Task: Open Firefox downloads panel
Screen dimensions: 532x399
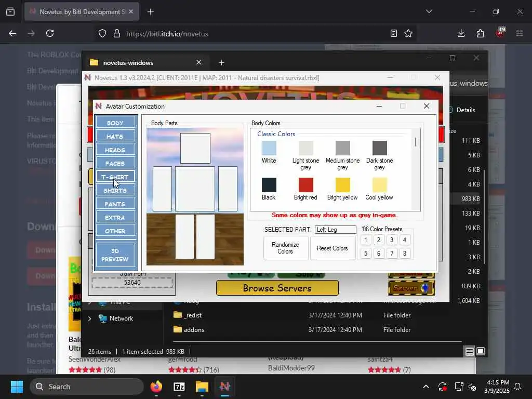Action: [x=461, y=33]
